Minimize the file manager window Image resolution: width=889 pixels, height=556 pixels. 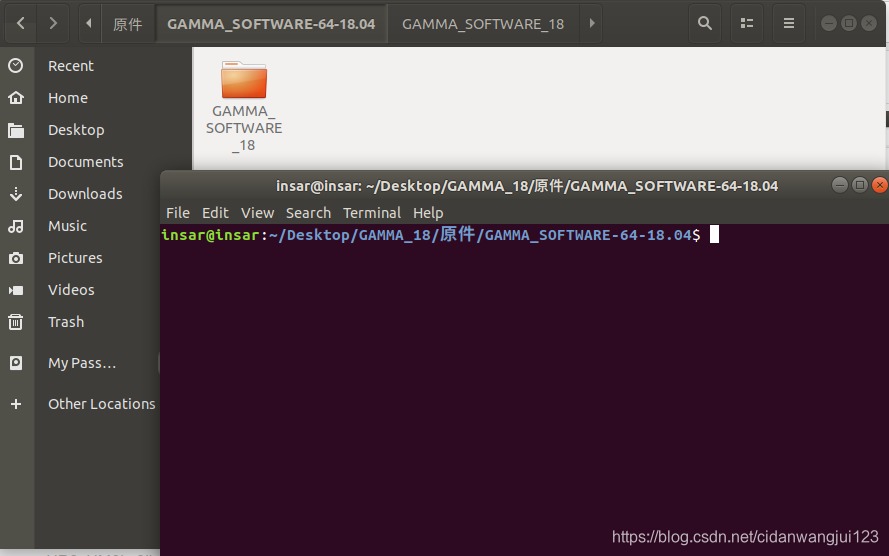pos(829,23)
